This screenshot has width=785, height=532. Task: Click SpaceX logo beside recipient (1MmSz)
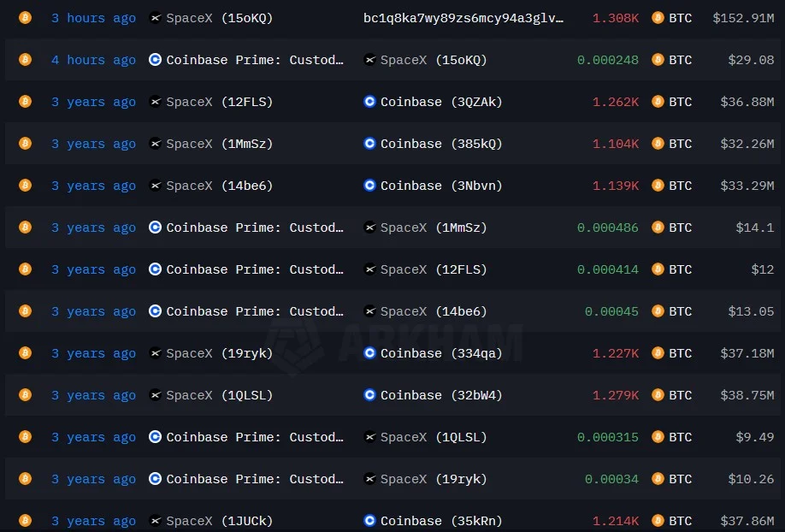pyautogui.click(x=370, y=228)
